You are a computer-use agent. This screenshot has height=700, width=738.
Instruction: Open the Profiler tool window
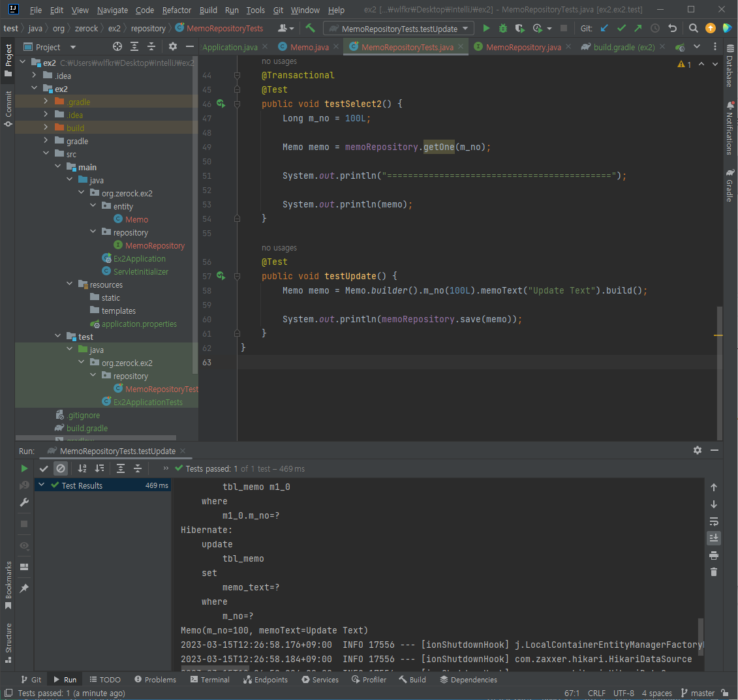369,680
